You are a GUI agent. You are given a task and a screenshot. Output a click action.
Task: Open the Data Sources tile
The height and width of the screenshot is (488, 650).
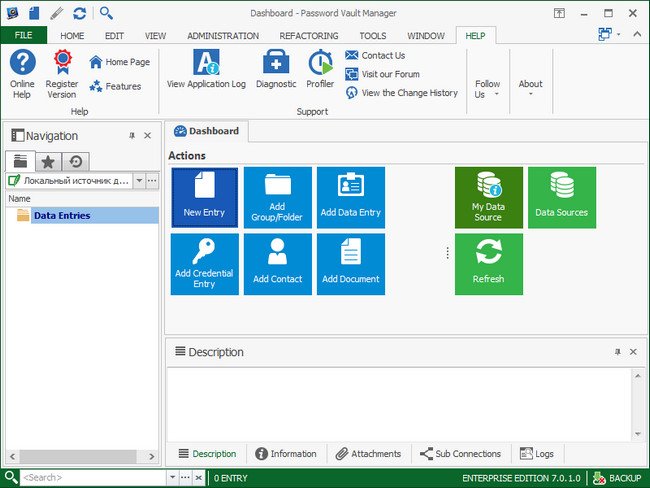point(562,198)
